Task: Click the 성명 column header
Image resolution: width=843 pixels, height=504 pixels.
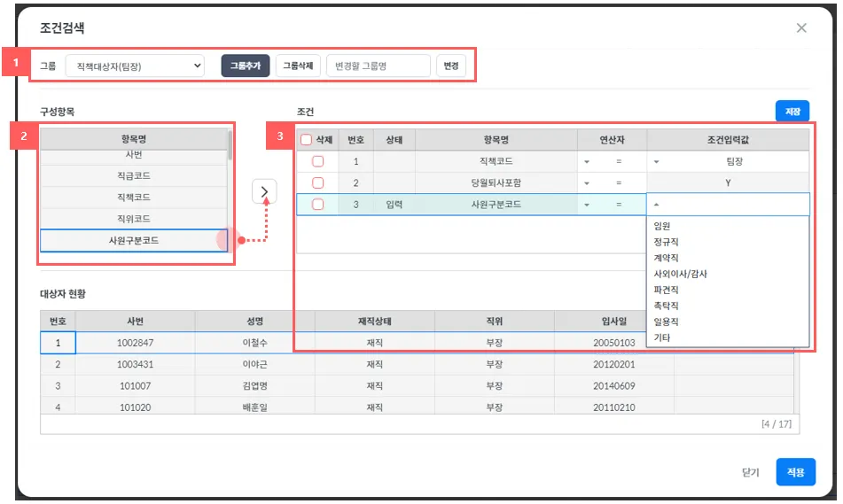Action: click(x=254, y=322)
